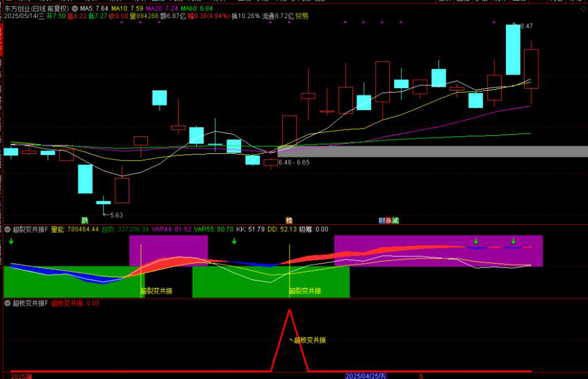Click the 2025/04/25 date marker on timeline
The width and height of the screenshot is (588, 379).
point(366,376)
